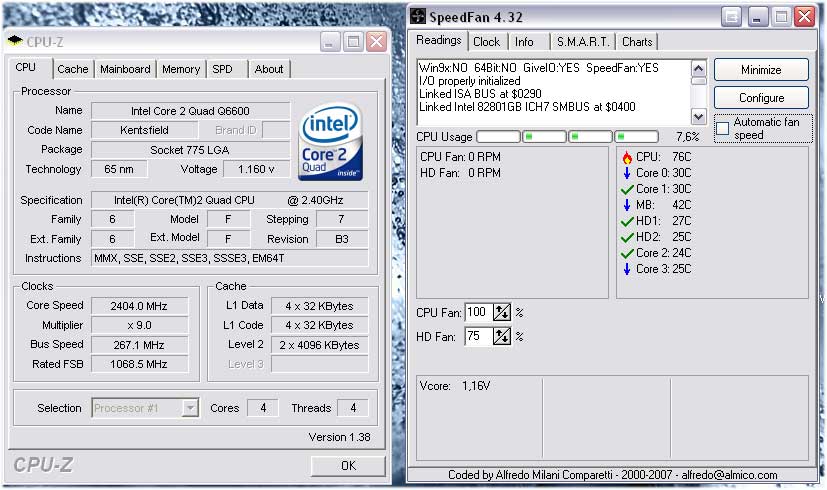The image size is (827, 490).
Task: Switch to the Clock tab in SpeedFan
Action: coord(486,42)
